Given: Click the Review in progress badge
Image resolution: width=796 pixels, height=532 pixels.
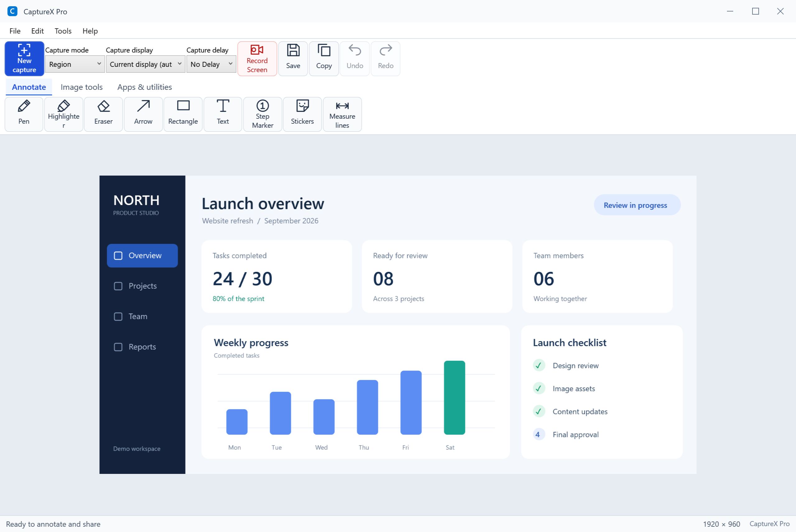Looking at the screenshot, I should click(x=637, y=205).
